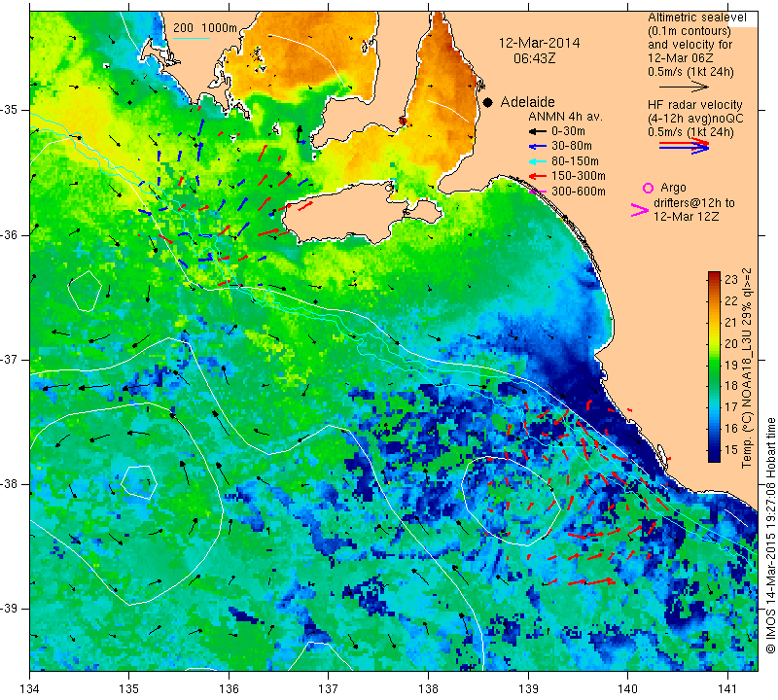
Task: Click the 136 longitude axis label
Action: [x=229, y=689]
